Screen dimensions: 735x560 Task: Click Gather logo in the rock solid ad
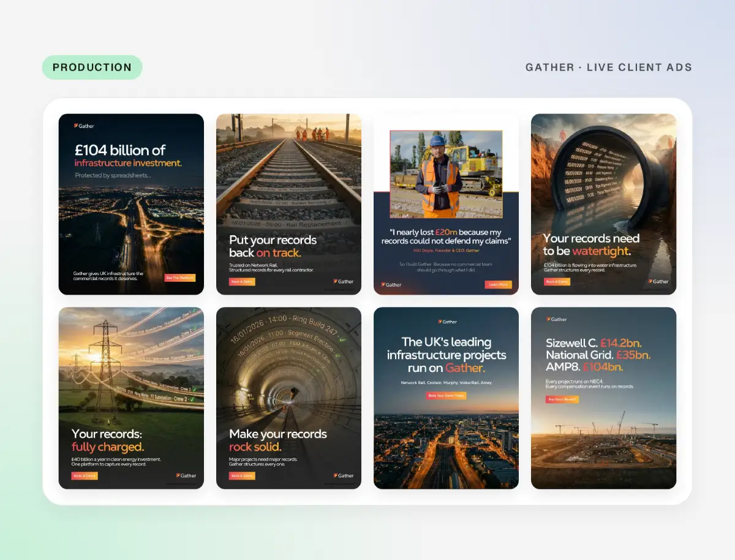[344, 475]
